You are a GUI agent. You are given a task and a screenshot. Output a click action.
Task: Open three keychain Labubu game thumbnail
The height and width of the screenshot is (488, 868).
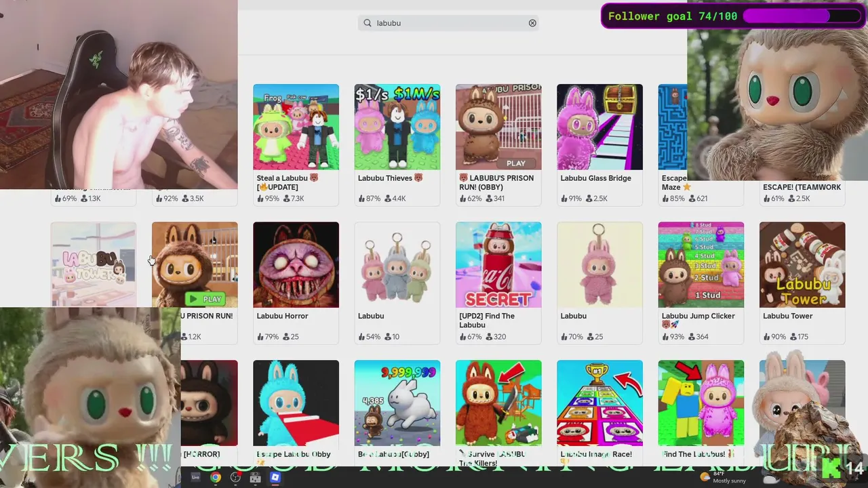point(397,264)
